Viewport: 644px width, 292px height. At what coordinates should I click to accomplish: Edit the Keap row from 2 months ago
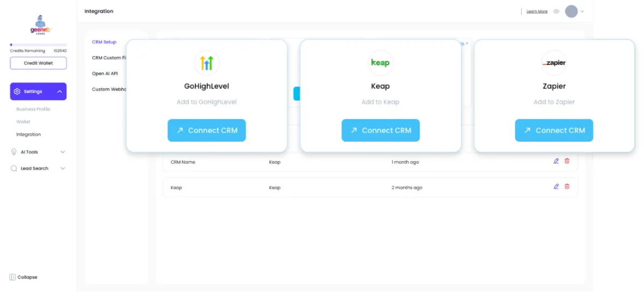pyautogui.click(x=556, y=187)
